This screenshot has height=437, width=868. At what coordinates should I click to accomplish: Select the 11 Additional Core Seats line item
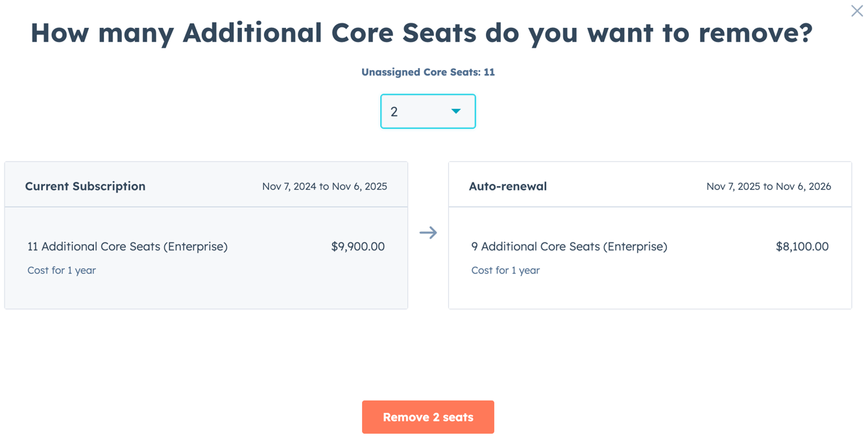(x=127, y=246)
